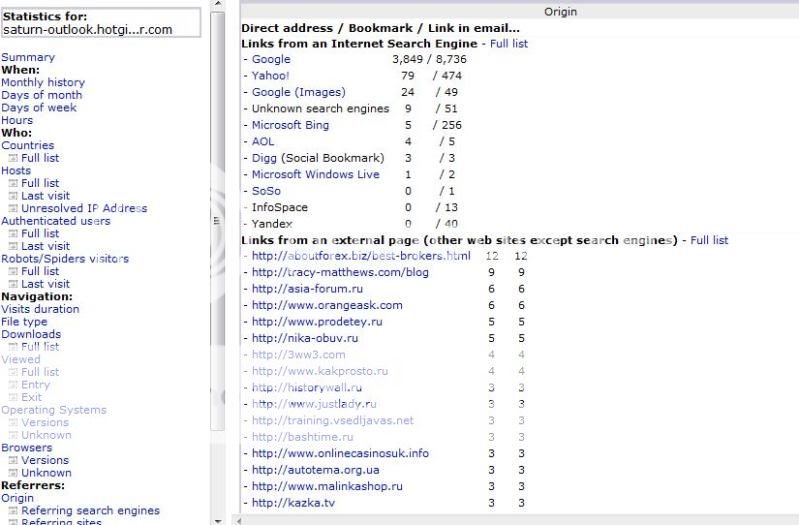Open Days of week report
The width and height of the screenshot is (799, 525).
pyautogui.click(x=39, y=108)
